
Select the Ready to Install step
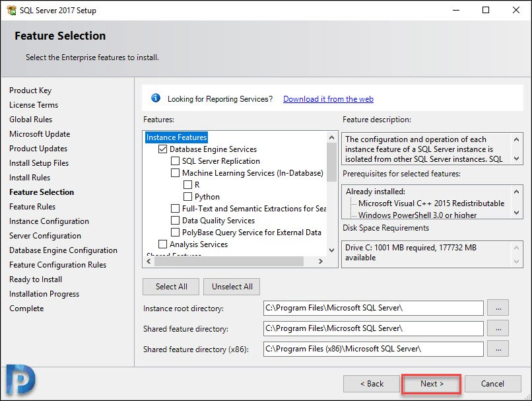click(x=36, y=279)
